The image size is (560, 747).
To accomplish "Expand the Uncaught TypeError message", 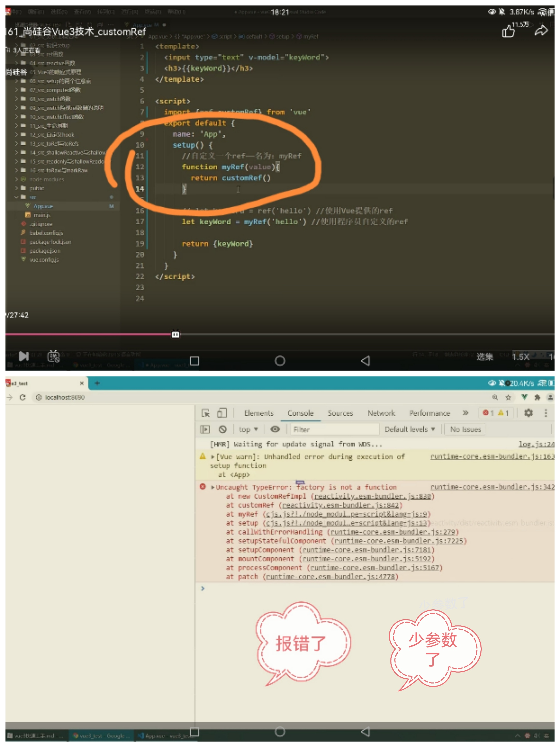I will (x=213, y=487).
